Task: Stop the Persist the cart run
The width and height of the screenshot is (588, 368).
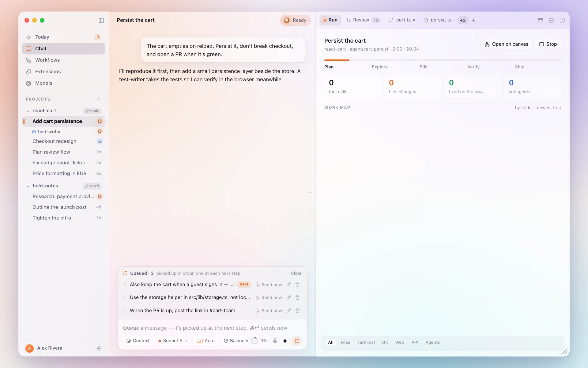Action: (548, 44)
